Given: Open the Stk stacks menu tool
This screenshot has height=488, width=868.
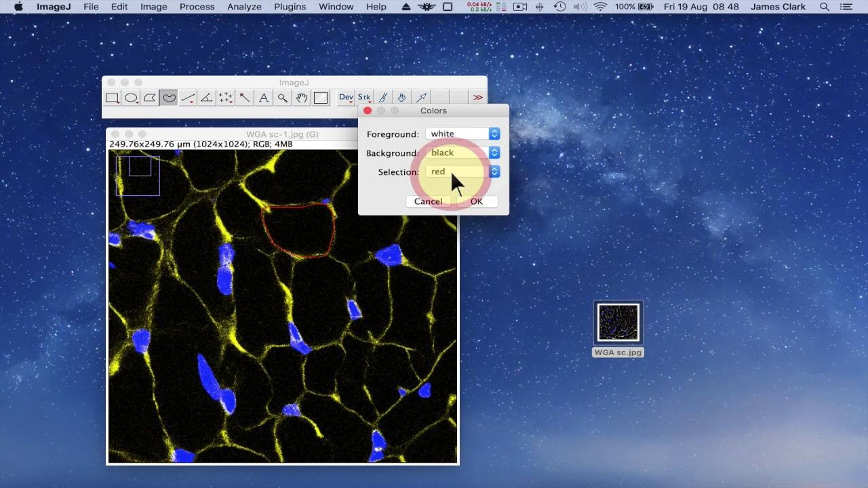Looking at the screenshot, I should click(x=365, y=98).
